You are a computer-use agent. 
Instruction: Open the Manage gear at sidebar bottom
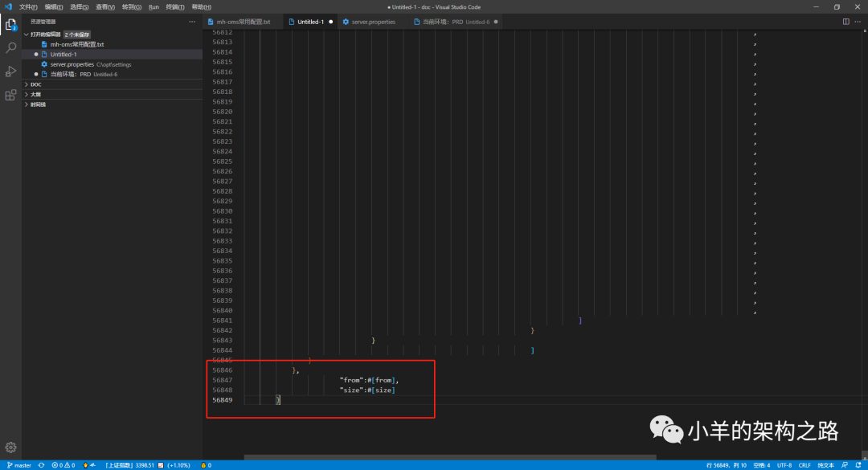point(10,448)
